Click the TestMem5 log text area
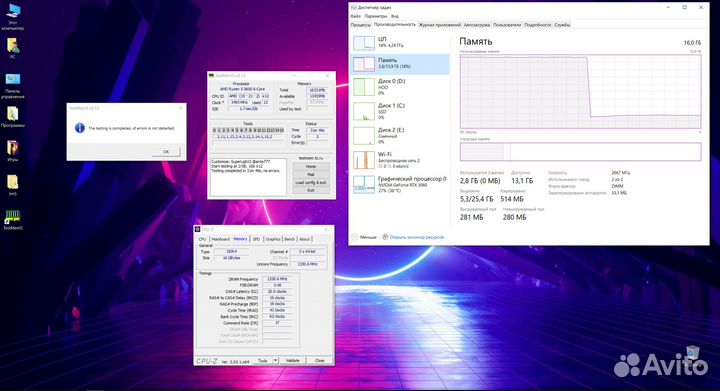The height and width of the screenshot is (391, 720). pyautogui.click(x=248, y=177)
